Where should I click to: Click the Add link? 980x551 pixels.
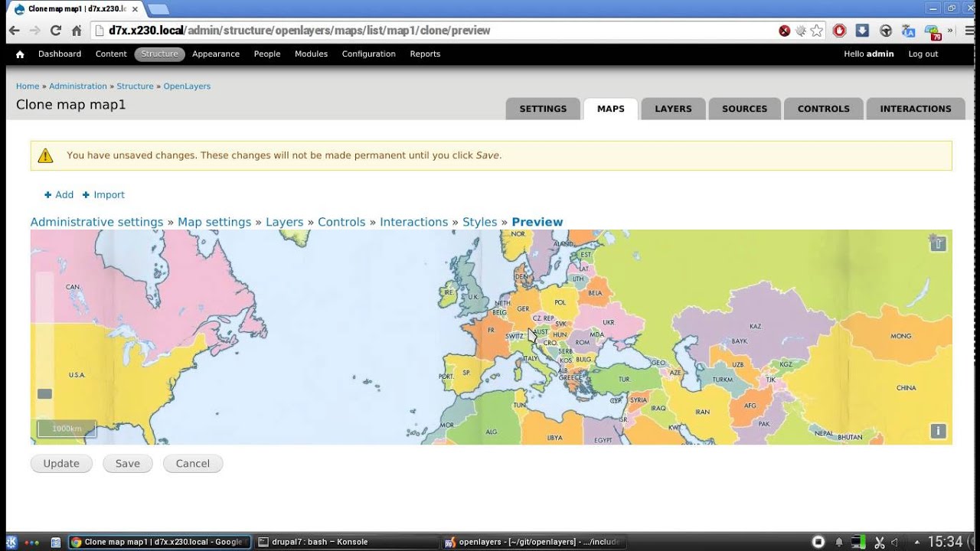(59, 195)
